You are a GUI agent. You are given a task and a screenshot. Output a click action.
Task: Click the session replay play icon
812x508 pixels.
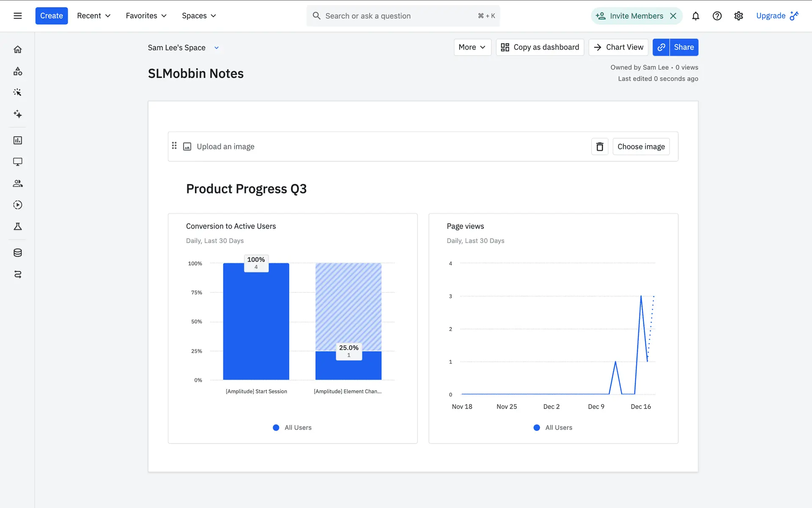17,205
